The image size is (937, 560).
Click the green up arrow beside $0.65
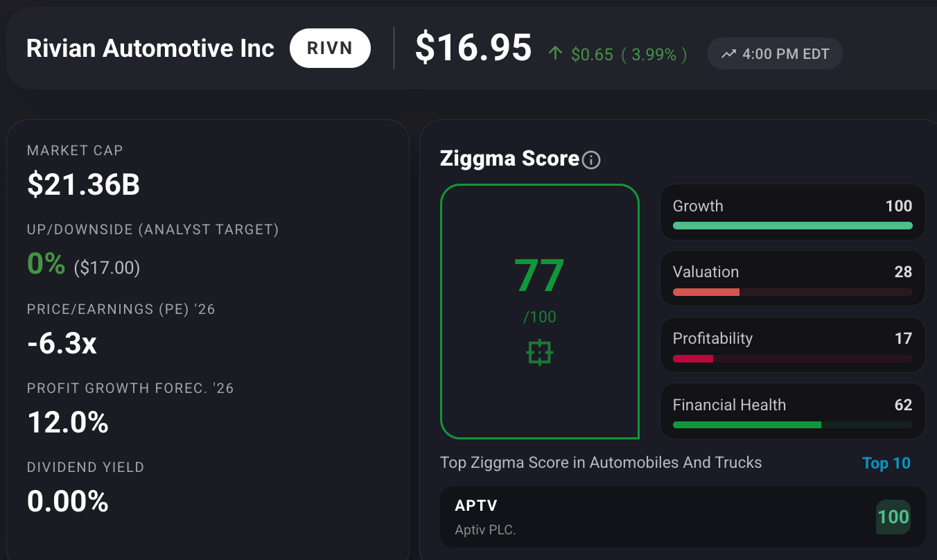pos(555,53)
